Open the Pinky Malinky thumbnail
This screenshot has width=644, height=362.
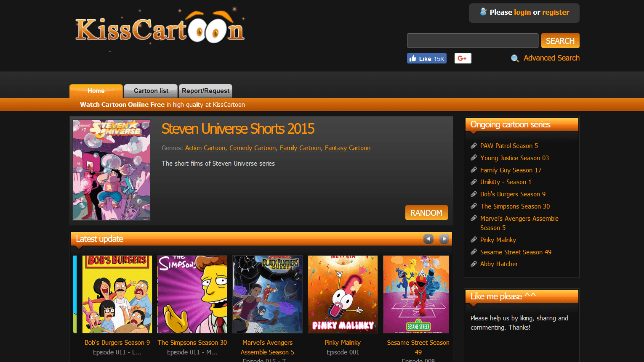343,294
